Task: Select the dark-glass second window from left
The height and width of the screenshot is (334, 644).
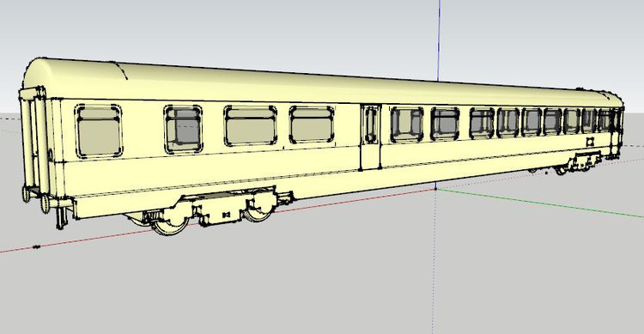Action: (x=183, y=129)
